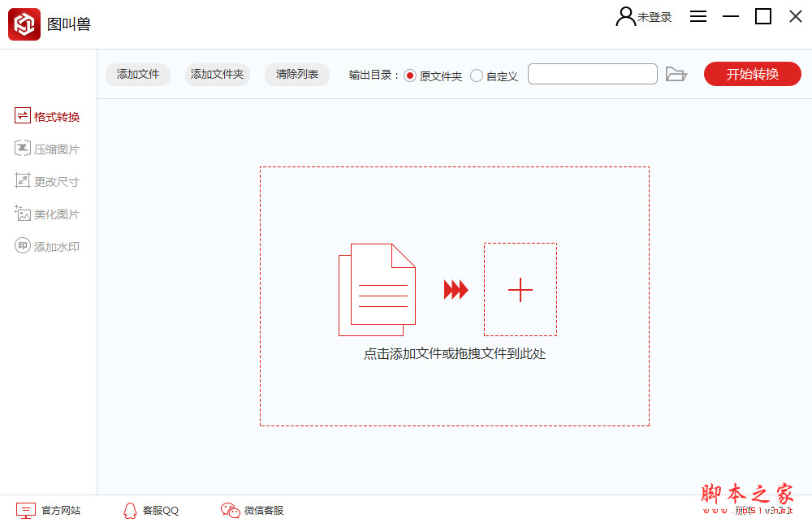Viewport: 812px width, 527px height.
Task: Open the 添加水印 watermark tool
Action: 49,246
